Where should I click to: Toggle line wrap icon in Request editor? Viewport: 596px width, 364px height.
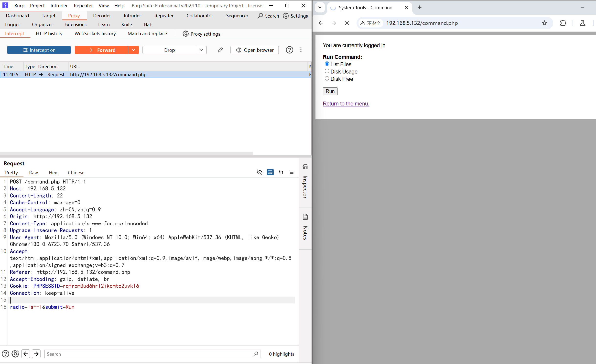pos(270,172)
